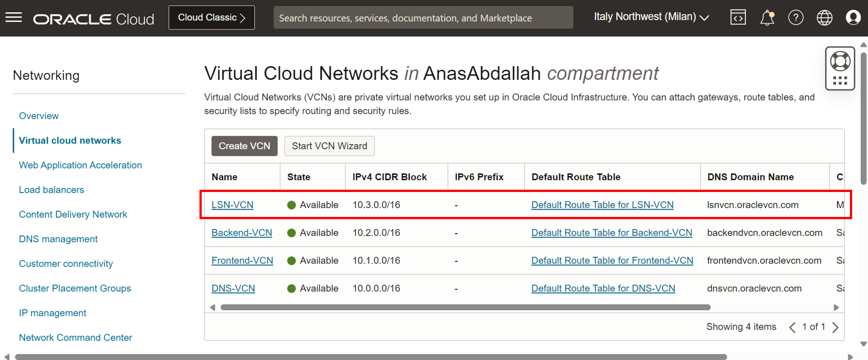Click the Name column header
Viewport: 868px width, 360px height.
(x=224, y=177)
